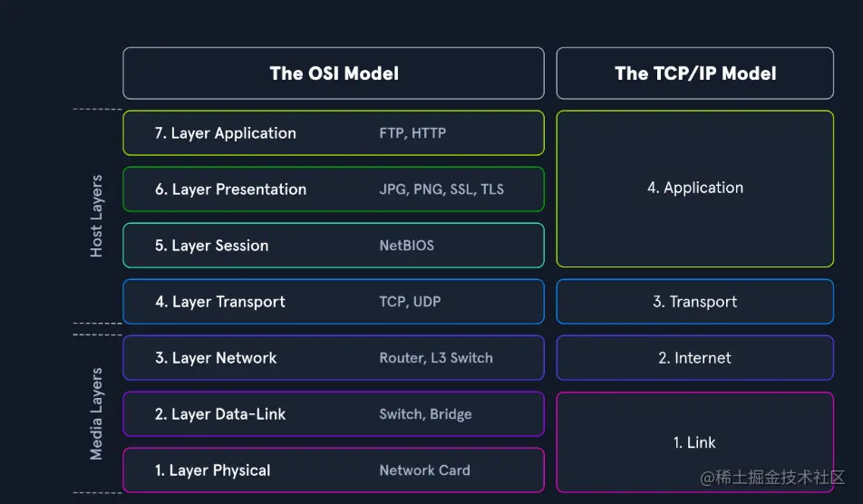
Task: Click the TCP/IP 3. Transport box
Action: [694, 302]
